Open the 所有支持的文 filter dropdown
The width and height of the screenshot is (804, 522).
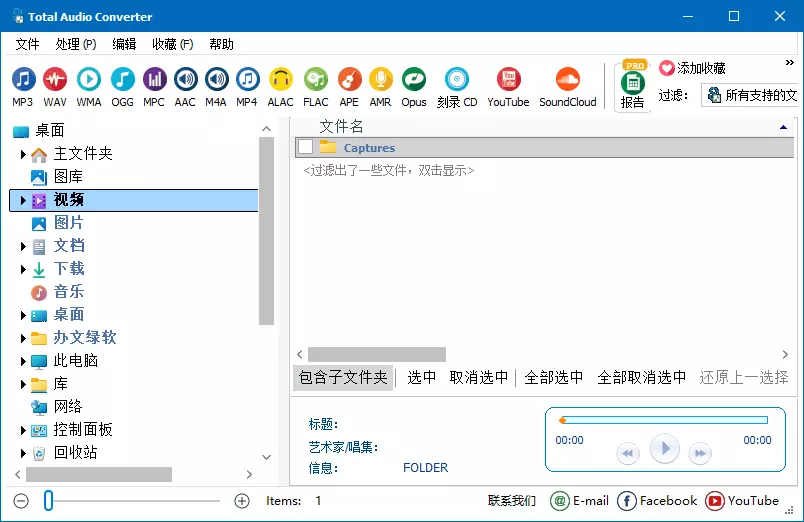pyautogui.click(x=752, y=96)
